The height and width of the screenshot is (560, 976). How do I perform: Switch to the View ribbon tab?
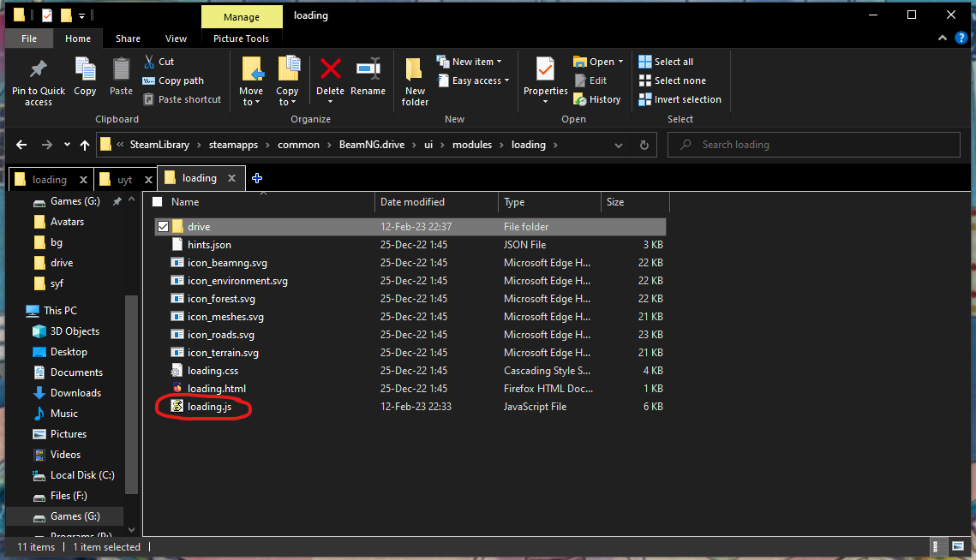tap(176, 39)
